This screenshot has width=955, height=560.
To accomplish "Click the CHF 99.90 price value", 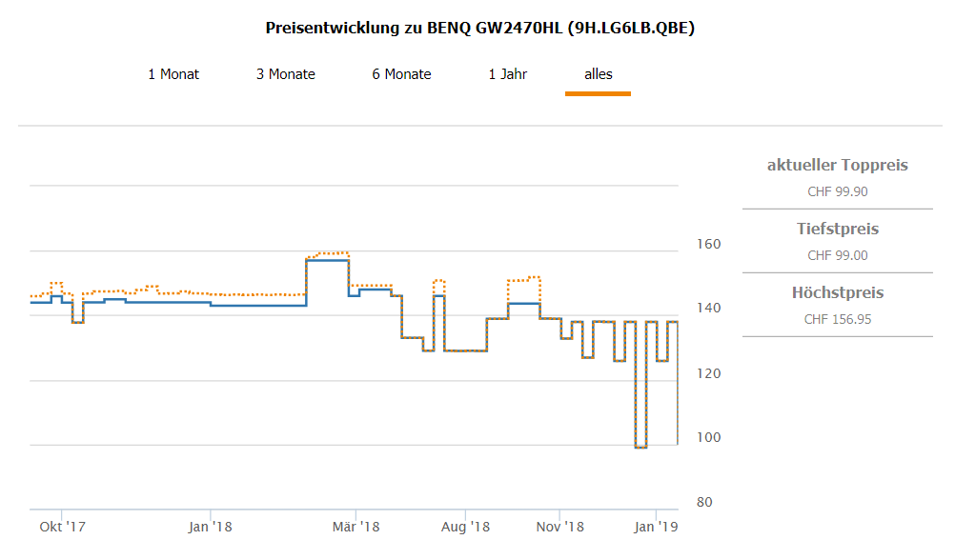I will click(x=838, y=191).
